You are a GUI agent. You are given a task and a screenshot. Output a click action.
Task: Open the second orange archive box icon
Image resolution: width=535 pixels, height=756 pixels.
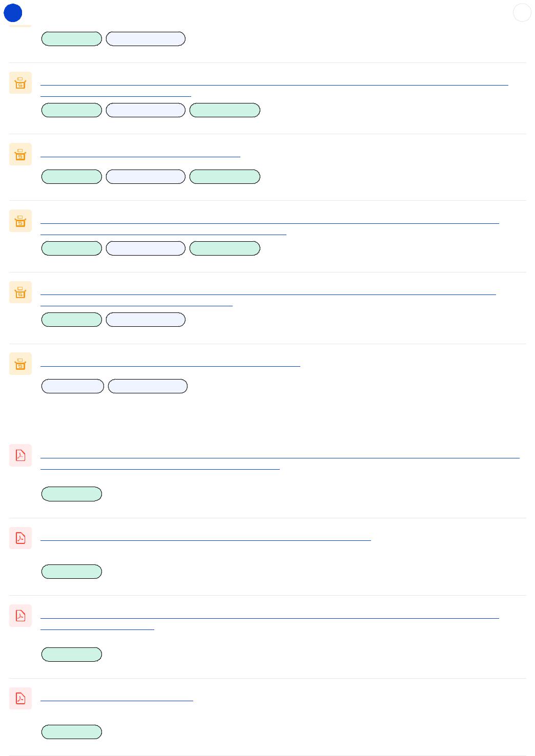[20, 154]
